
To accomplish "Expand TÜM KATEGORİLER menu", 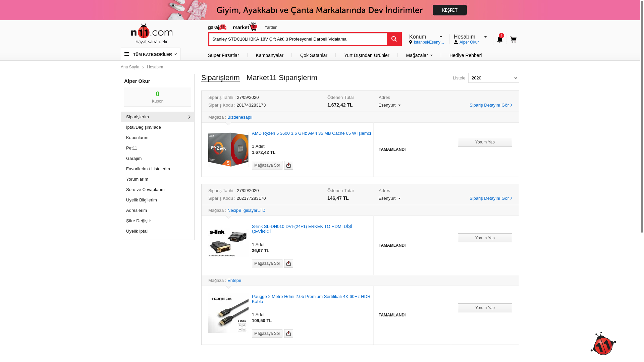I will point(151,54).
